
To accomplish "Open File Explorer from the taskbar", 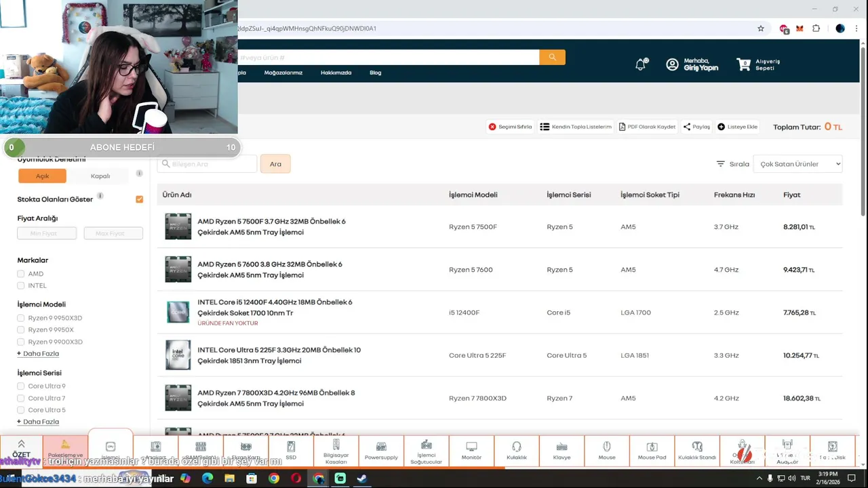I will (x=229, y=479).
